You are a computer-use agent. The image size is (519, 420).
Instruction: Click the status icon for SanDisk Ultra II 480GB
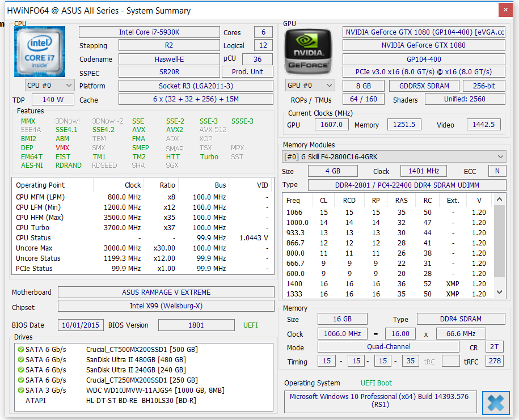[21, 360]
